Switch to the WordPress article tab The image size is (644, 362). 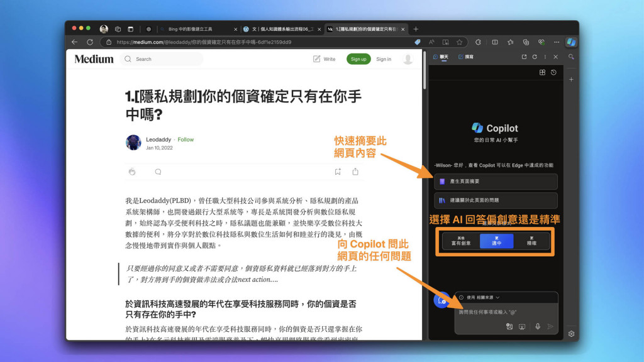tap(282, 29)
